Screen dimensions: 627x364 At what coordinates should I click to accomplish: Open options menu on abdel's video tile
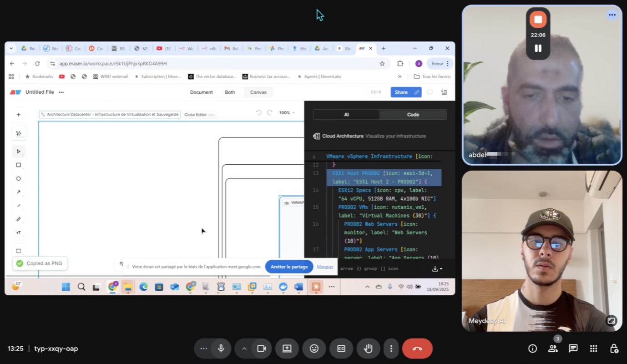[612, 15]
